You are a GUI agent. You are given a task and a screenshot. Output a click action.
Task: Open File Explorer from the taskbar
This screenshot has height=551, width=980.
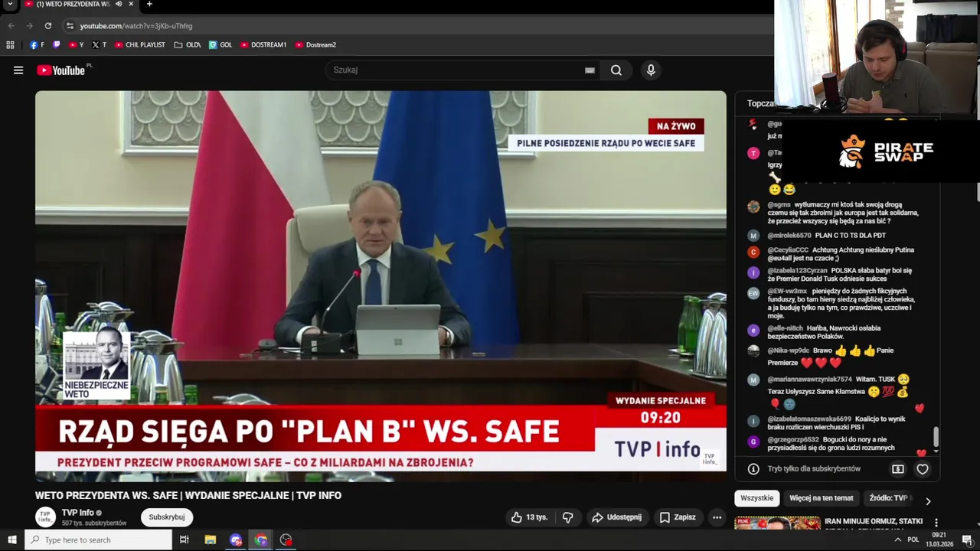click(211, 540)
